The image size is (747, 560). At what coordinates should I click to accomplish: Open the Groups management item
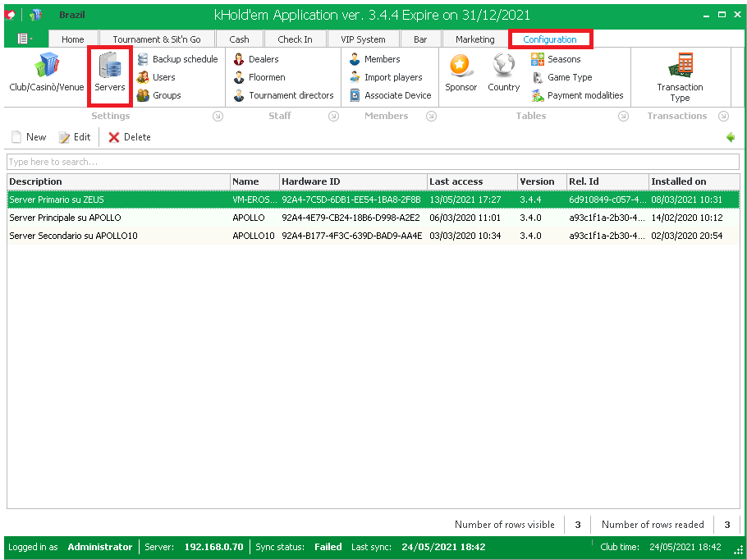tap(158, 95)
